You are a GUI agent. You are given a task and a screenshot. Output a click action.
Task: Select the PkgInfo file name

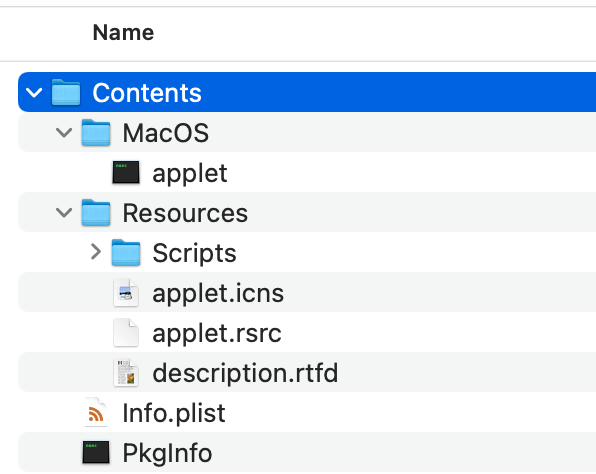(167, 453)
